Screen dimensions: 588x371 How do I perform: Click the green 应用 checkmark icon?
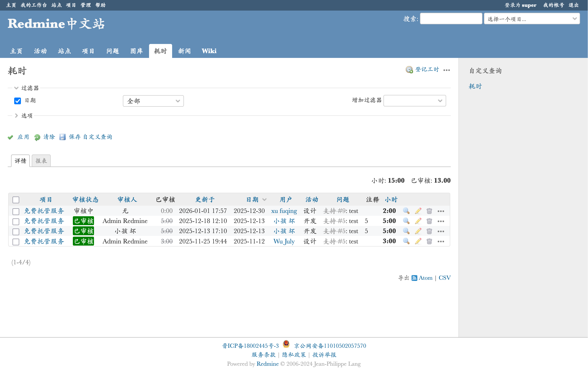pos(11,137)
